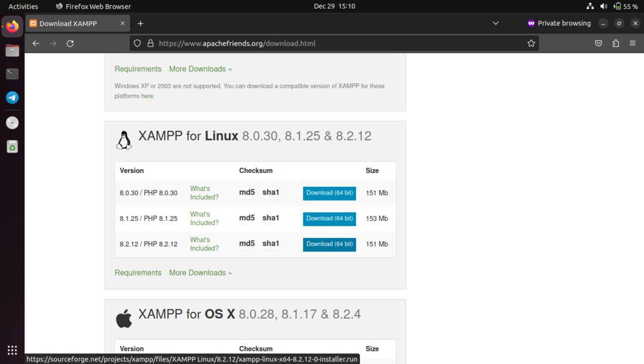
Task: Click the Apple OS X logo
Action: (x=124, y=318)
